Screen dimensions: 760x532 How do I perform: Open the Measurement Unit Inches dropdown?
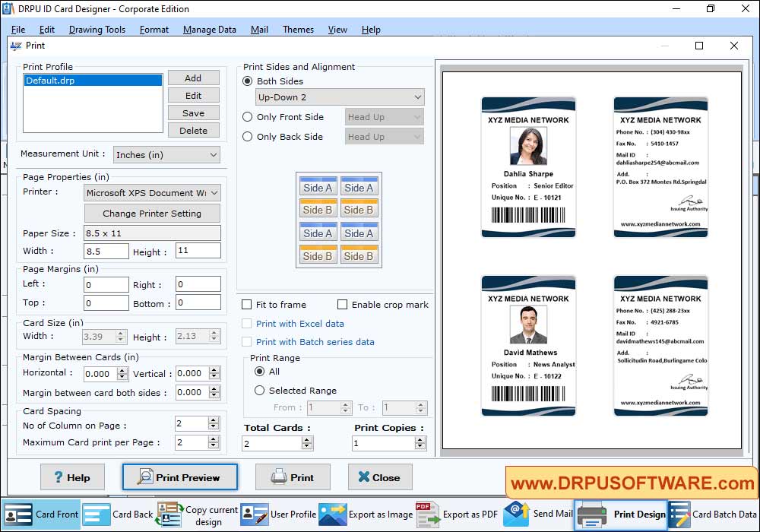click(166, 154)
